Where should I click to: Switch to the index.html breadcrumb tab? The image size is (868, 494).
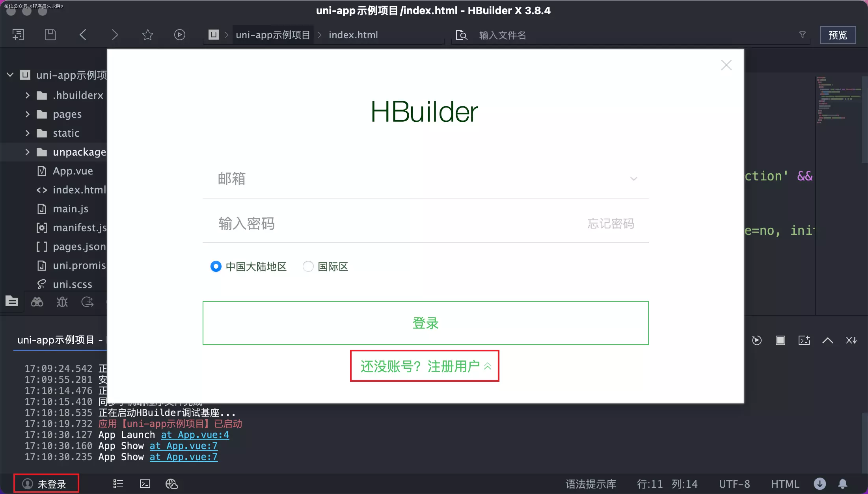pos(353,35)
